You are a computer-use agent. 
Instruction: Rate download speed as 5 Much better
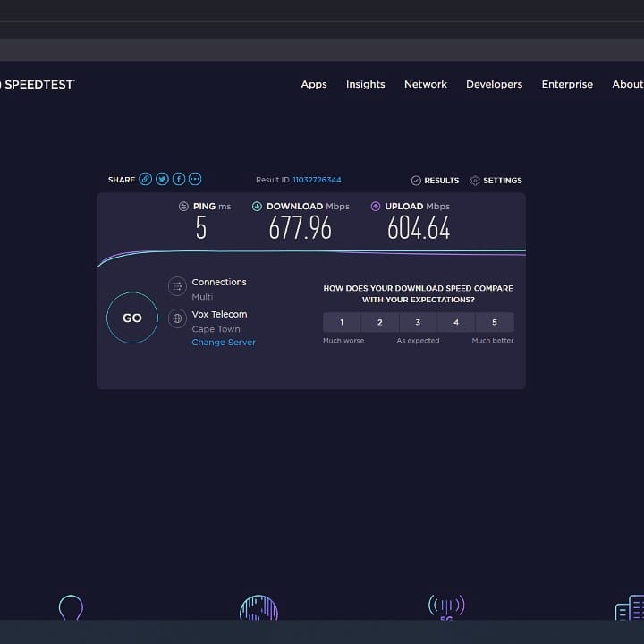click(x=495, y=322)
